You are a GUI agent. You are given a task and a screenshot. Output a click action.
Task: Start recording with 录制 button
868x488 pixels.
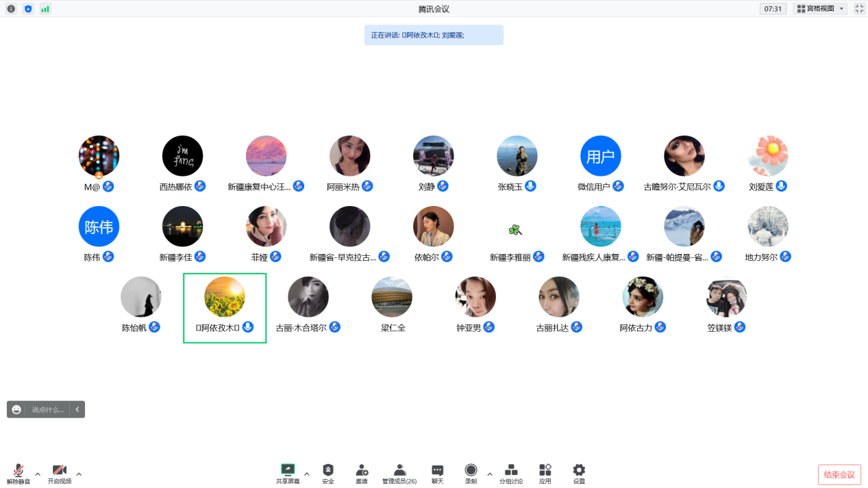(471, 471)
